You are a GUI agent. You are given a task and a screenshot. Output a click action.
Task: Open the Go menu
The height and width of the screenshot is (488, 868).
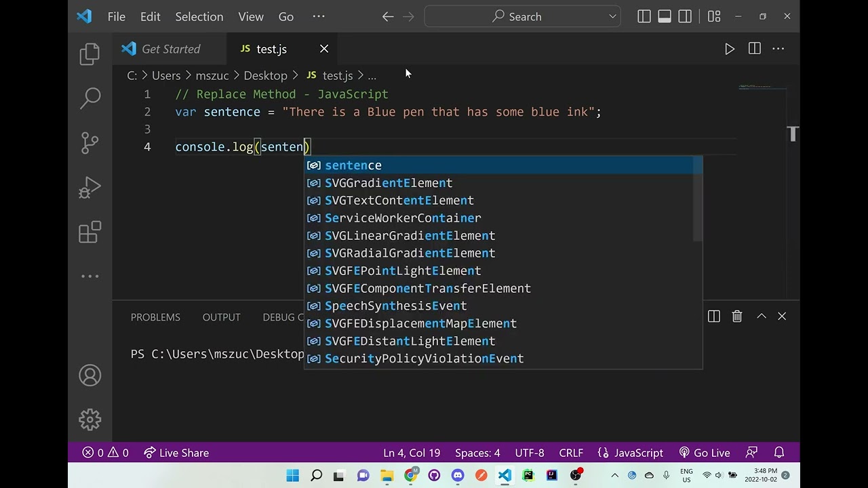(286, 17)
